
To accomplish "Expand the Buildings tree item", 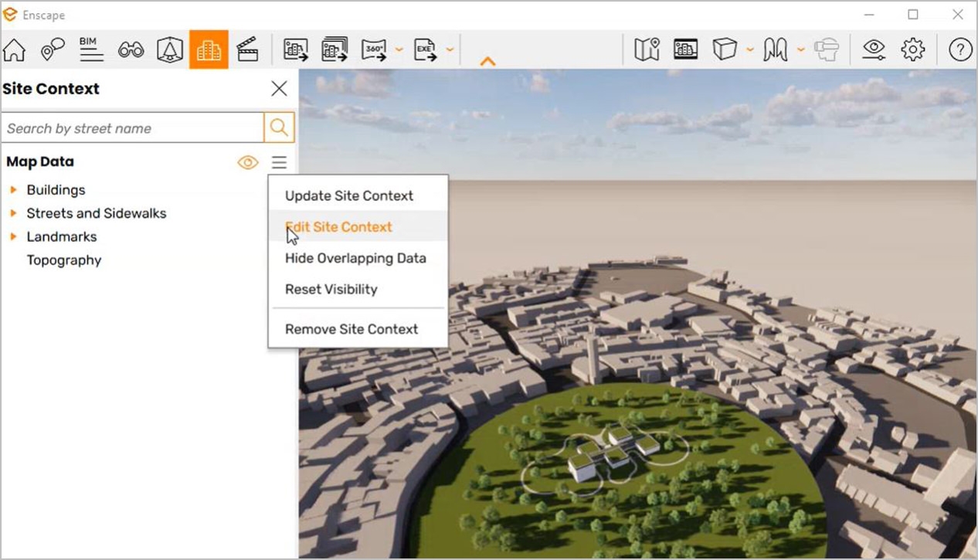I will click(x=14, y=189).
